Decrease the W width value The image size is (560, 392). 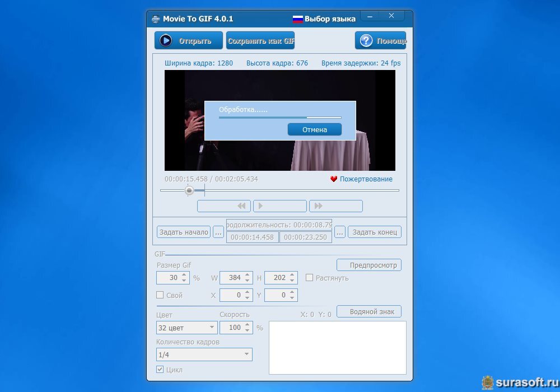click(247, 280)
